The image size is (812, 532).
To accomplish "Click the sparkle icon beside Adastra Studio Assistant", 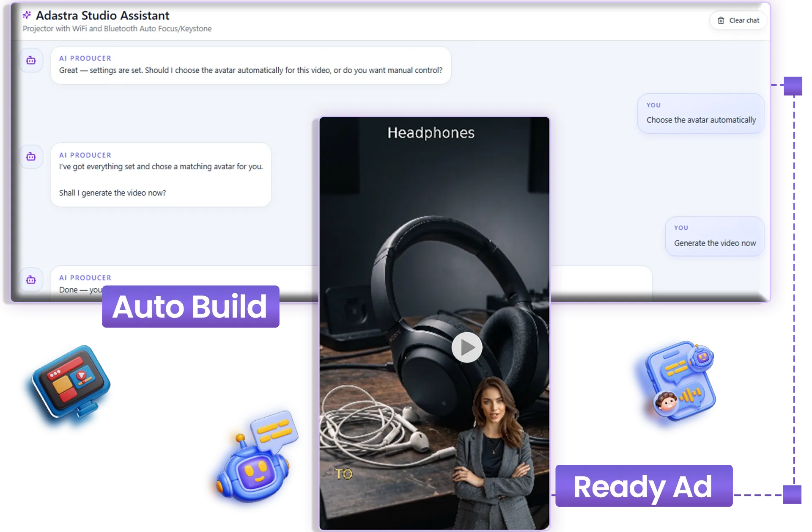I will pyautogui.click(x=27, y=15).
